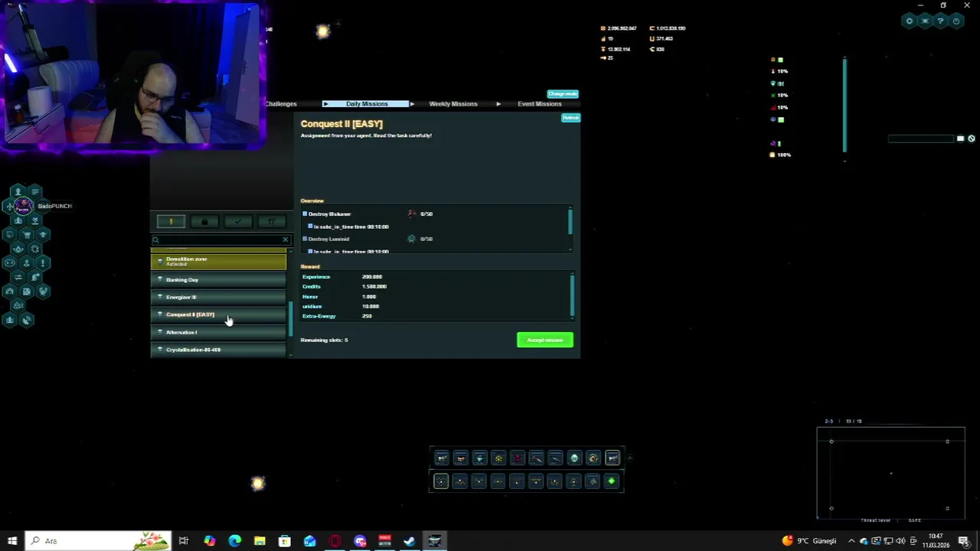This screenshot has height=551, width=980.
Task: Select the first formation slot in bottom row
Action: pos(441,481)
